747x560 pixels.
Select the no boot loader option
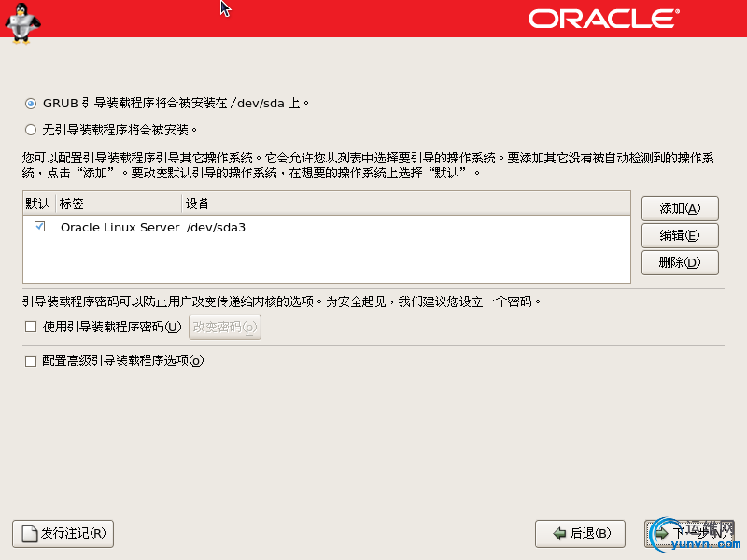coord(30,129)
